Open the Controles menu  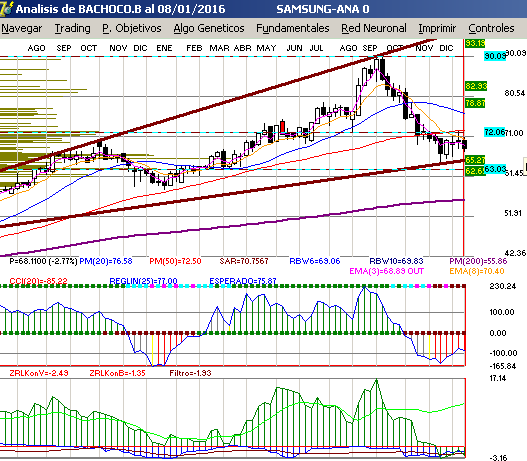[491, 28]
